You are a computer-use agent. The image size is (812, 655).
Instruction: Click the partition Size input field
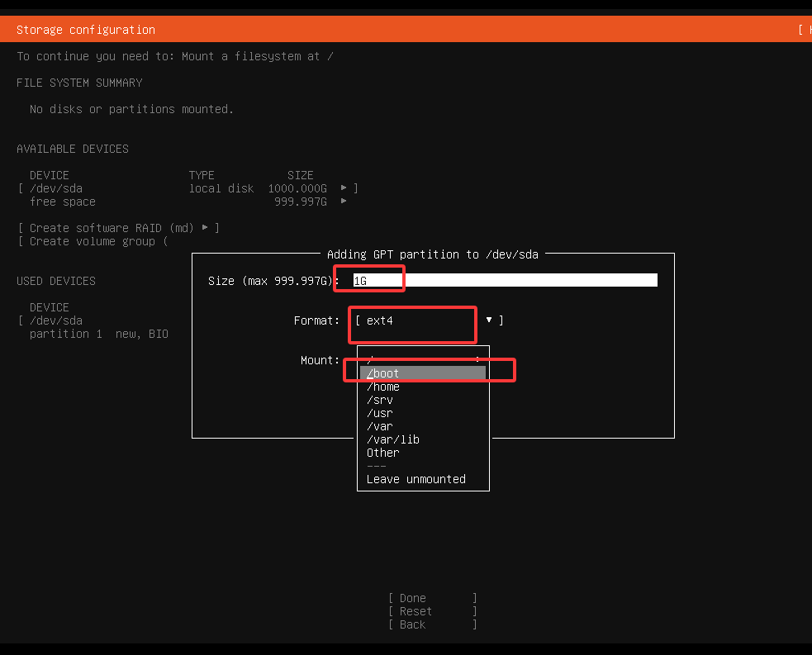click(x=496, y=280)
